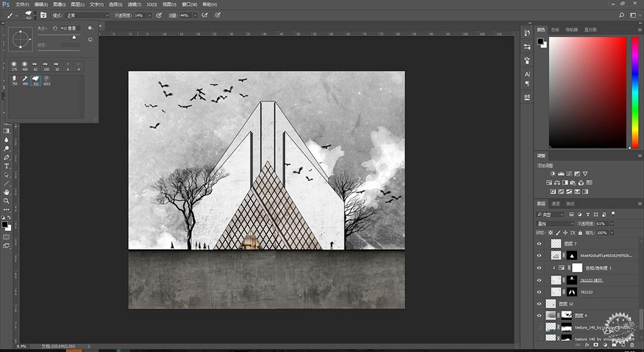Add layer mask icon at Layers panel bottom
644x352 pixels.
click(596, 345)
